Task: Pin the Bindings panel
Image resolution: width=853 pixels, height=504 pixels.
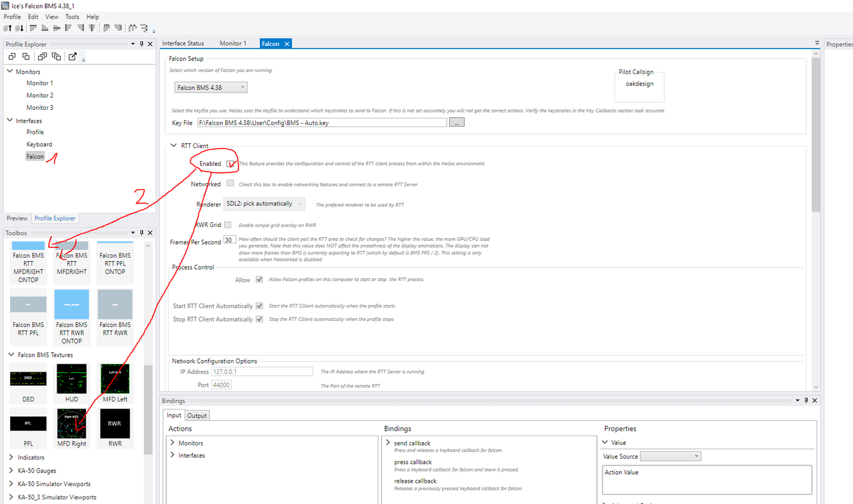Action: (x=806, y=401)
